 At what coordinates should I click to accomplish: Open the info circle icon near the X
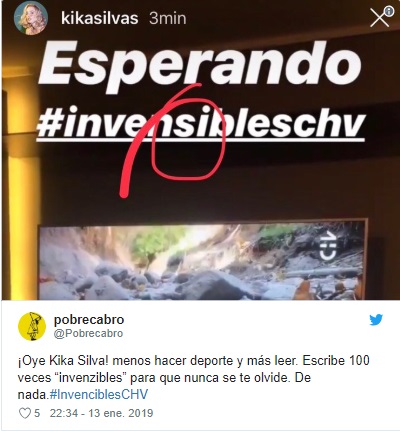(x=389, y=11)
